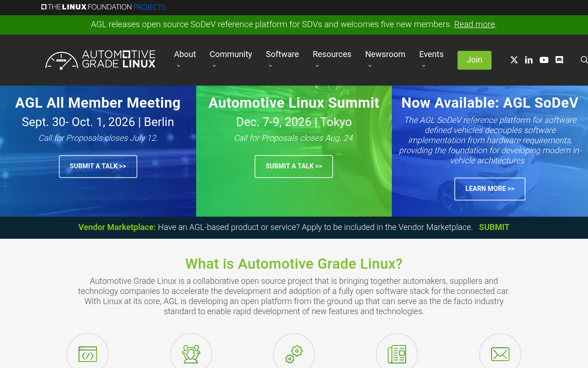Click the Now Available: AGL SoDeV heading
The width and height of the screenshot is (588, 368).
(490, 103)
